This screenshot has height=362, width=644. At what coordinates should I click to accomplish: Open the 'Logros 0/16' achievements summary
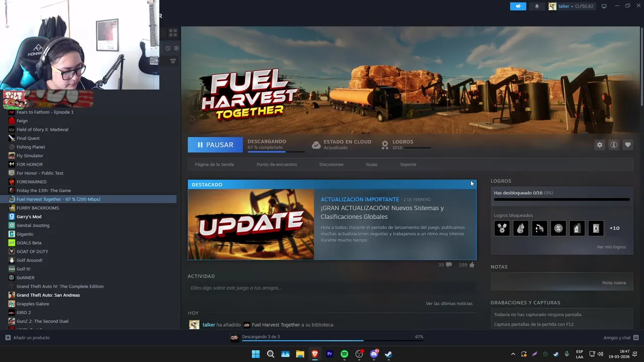[x=406, y=145]
